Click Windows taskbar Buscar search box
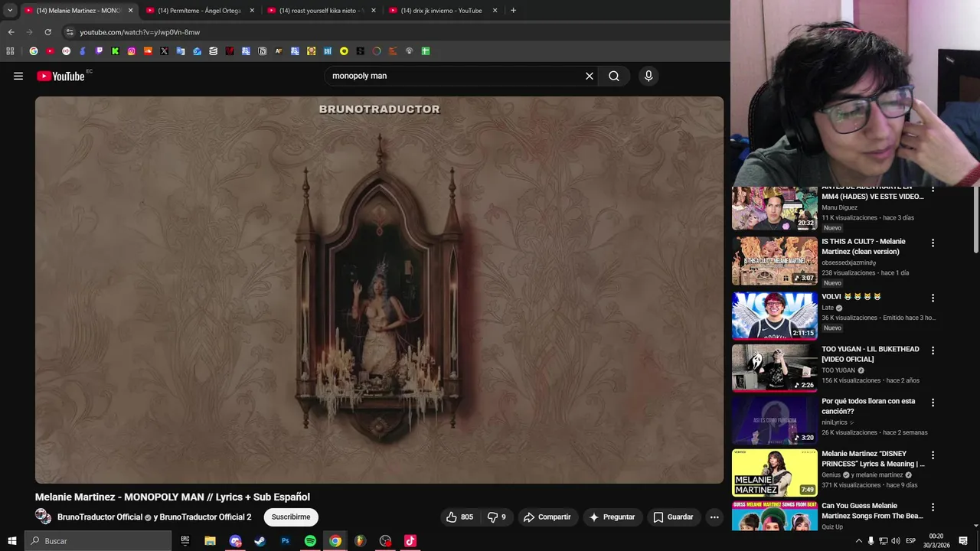Viewport: 980px width, 551px height. point(98,541)
